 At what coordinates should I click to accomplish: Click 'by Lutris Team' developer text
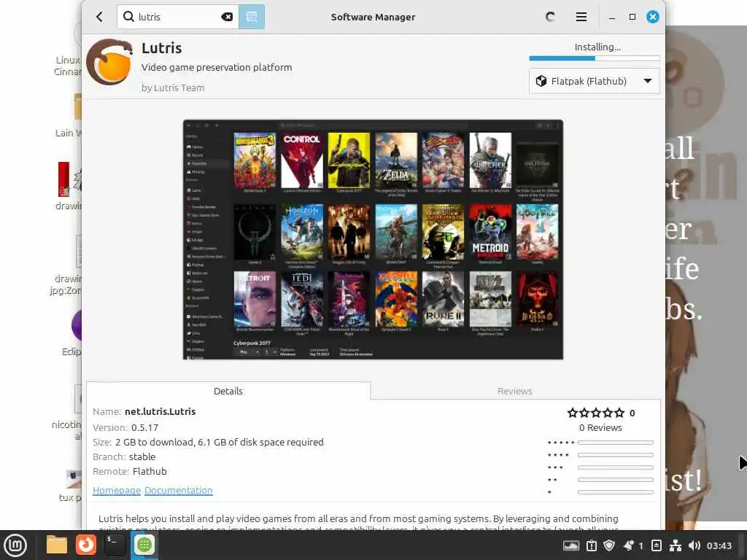tap(173, 87)
